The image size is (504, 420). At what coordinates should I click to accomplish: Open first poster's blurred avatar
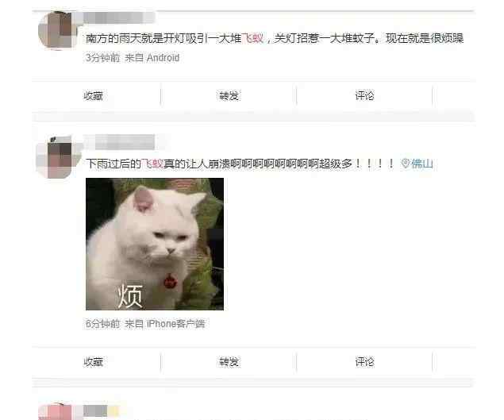coord(57,30)
